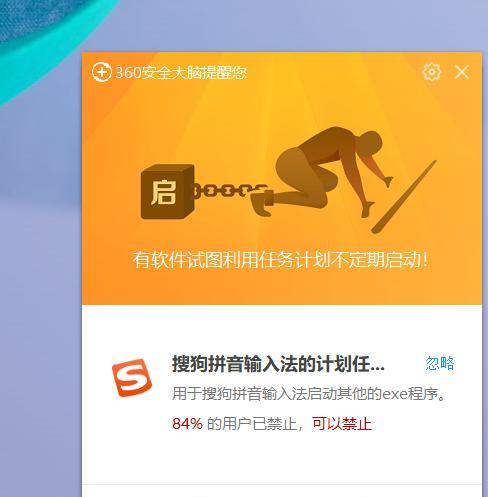Click the red 可以禁止 recommendation text

[342, 424]
